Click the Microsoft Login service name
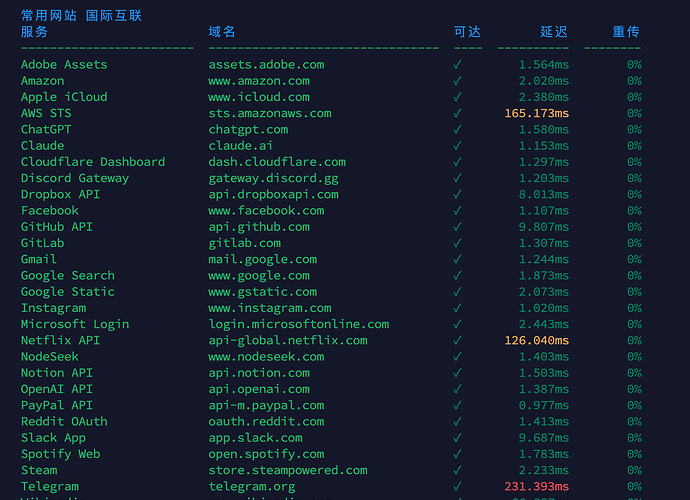The height and width of the screenshot is (500, 690). tap(75, 325)
